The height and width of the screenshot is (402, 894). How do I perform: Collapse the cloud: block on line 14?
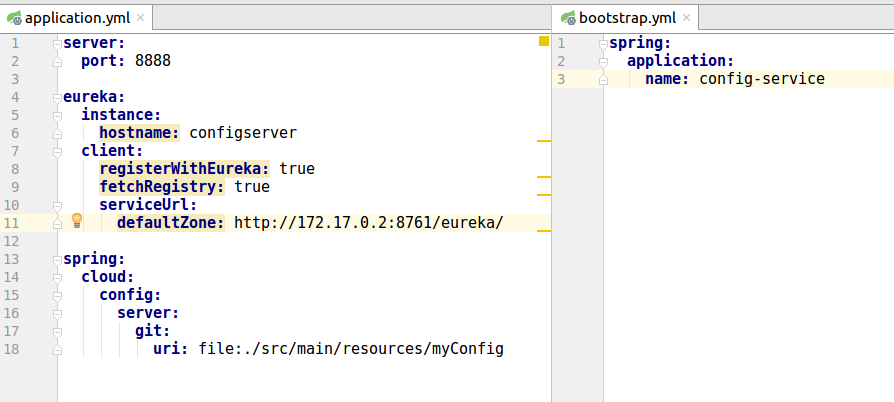pos(57,278)
